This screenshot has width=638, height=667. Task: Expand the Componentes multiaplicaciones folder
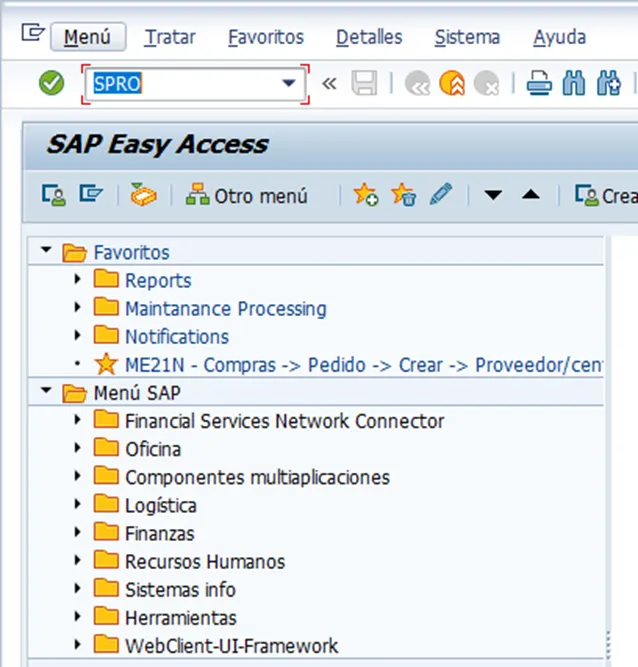(x=77, y=476)
